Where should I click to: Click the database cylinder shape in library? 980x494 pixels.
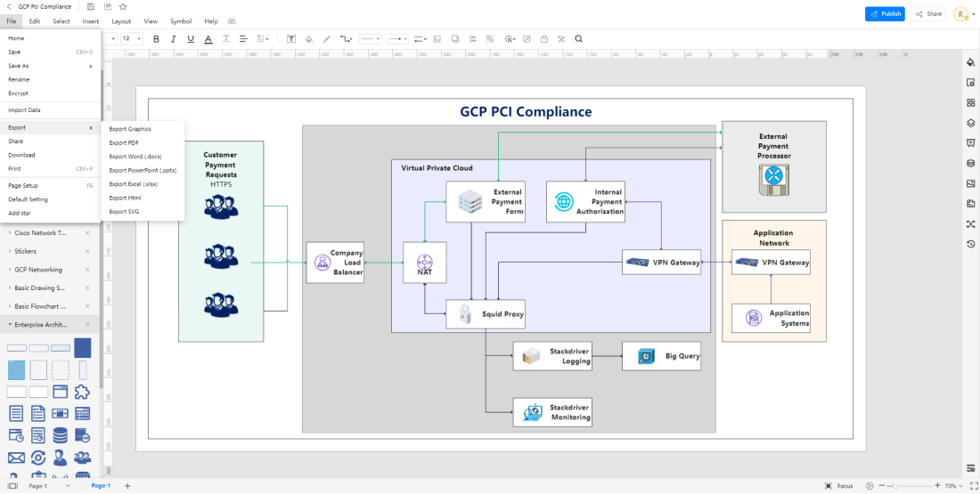pos(60,434)
